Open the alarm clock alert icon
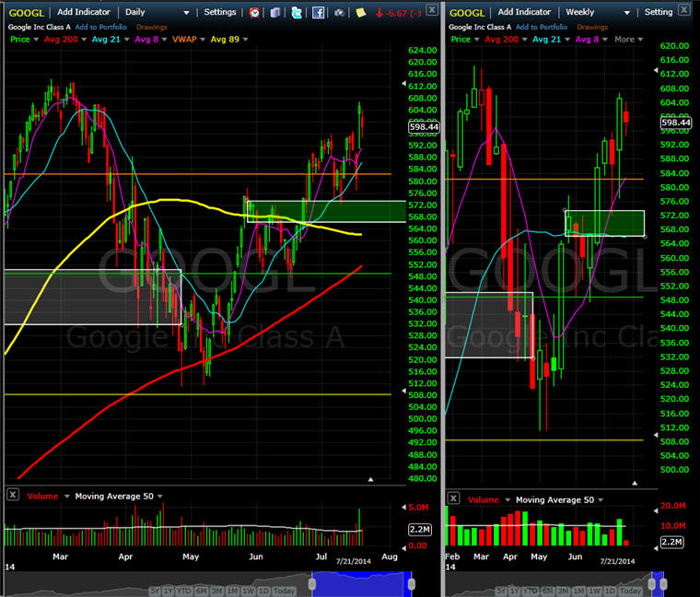This screenshot has width=700, height=597. click(254, 13)
